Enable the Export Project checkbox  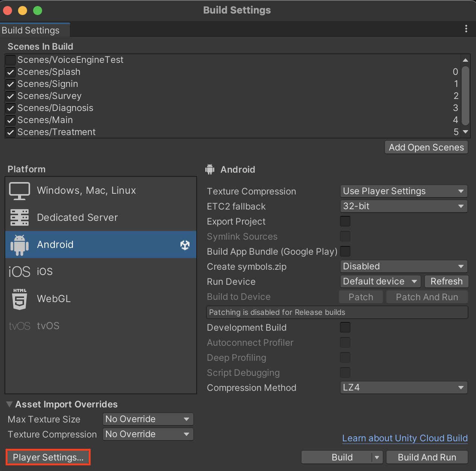345,221
